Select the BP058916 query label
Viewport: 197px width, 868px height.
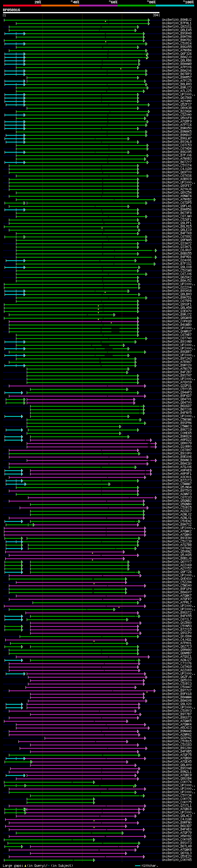pos(11,10)
